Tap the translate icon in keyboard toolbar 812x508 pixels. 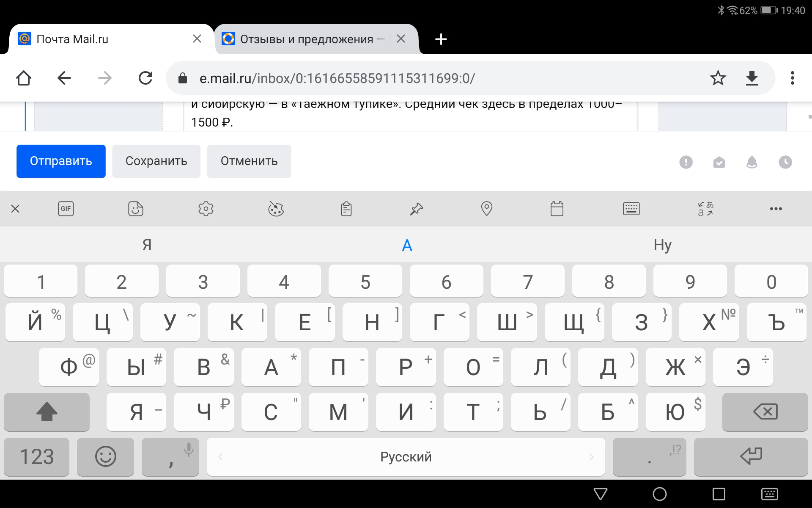pos(705,209)
